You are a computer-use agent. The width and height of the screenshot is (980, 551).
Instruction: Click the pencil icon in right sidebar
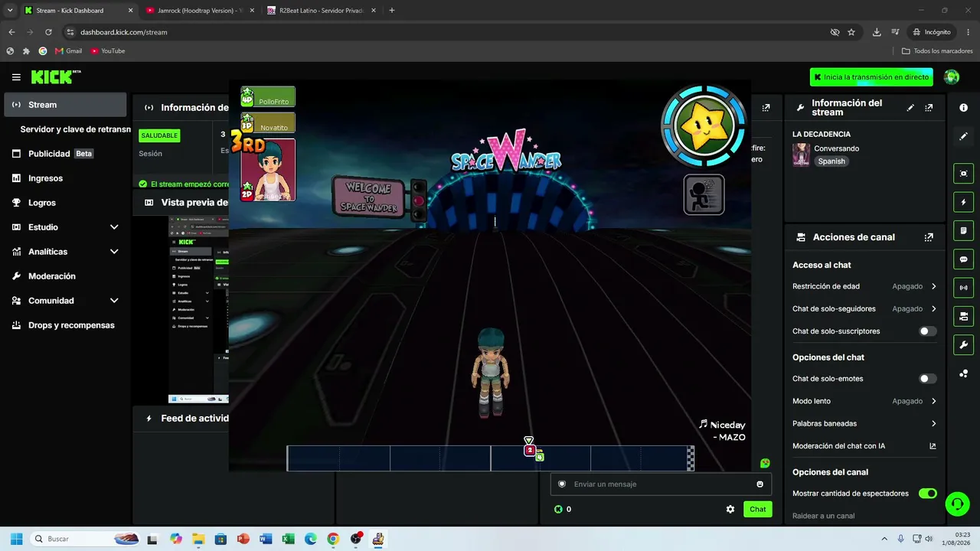click(963, 136)
